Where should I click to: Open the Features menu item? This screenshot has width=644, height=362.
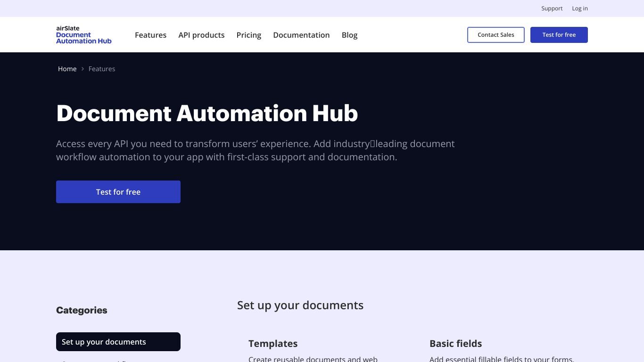(x=150, y=35)
